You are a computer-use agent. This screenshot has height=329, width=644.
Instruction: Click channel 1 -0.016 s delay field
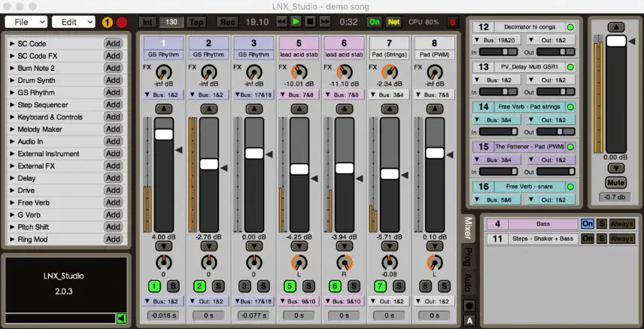163,315
